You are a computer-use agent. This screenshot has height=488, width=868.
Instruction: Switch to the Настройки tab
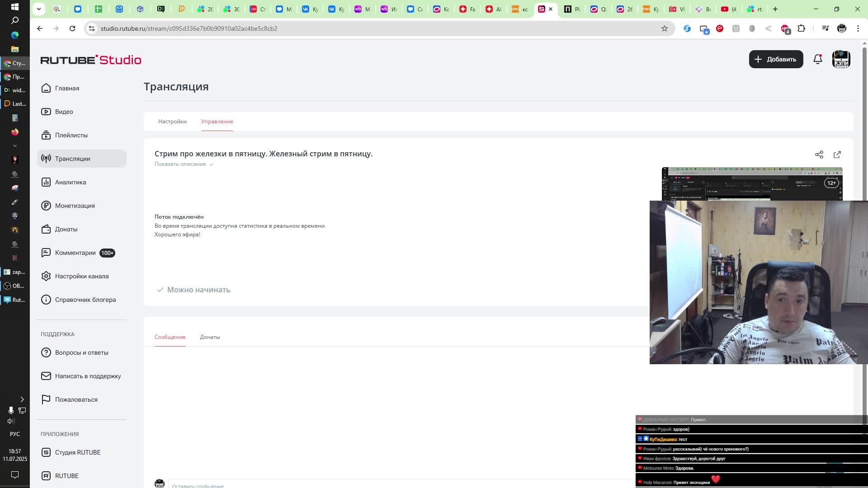(x=172, y=122)
